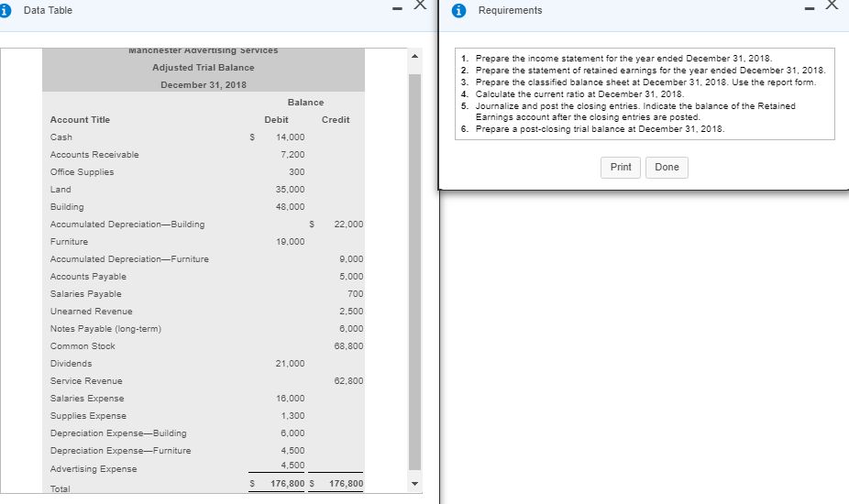Select the Land account label
This screenshot has height=504, width=849.
(61, 190)
